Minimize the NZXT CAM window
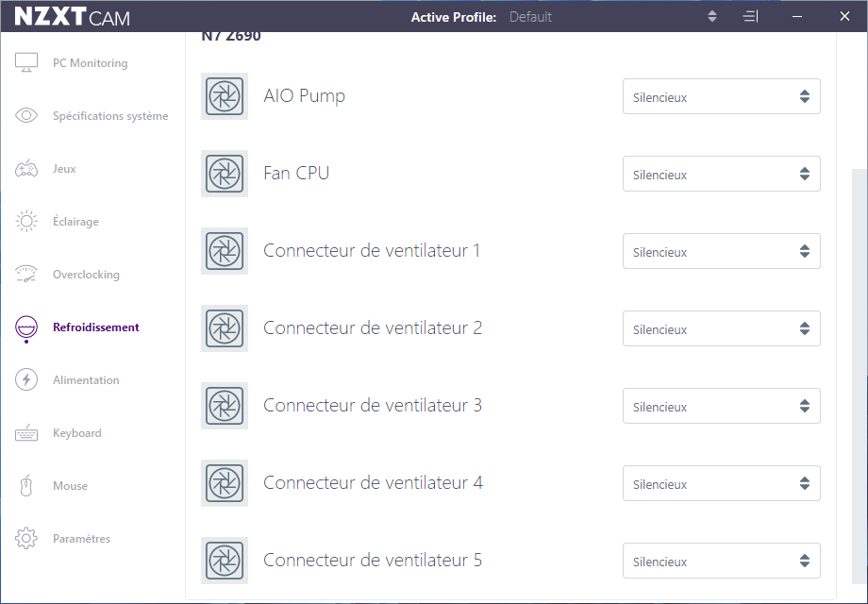The image size is (868, 604). (797, 17)
